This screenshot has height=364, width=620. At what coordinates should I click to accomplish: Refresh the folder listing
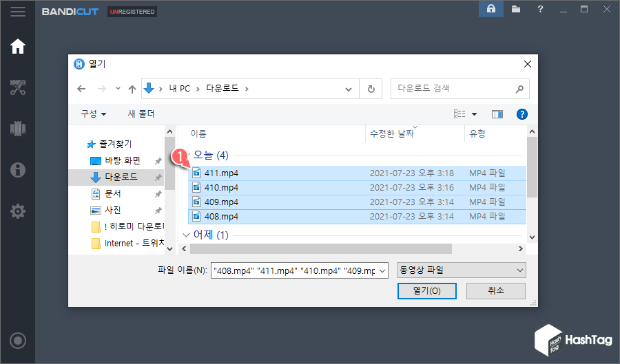click(x=371, y=89)
